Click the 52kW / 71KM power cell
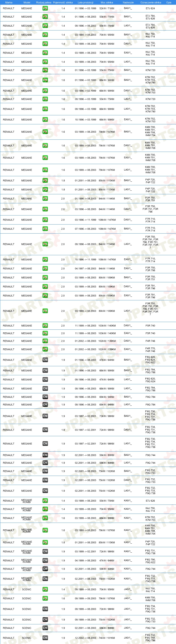 tap(107, 9)
